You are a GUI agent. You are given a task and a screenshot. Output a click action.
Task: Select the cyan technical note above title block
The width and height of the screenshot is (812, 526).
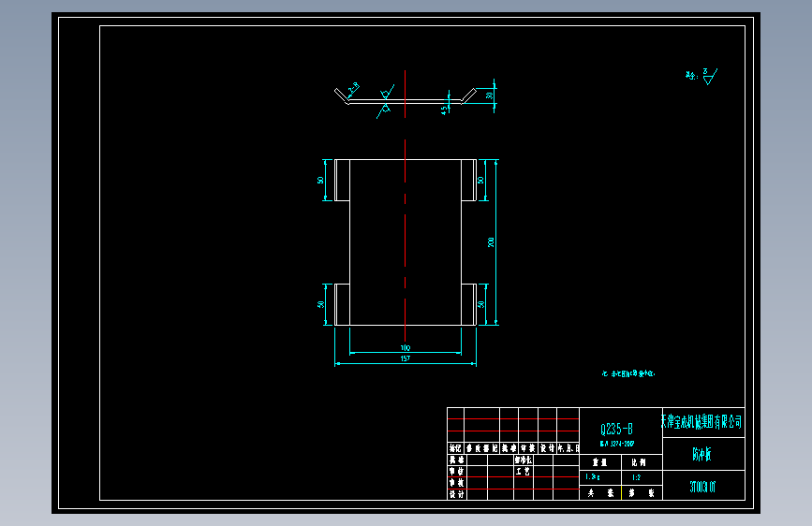click(x=628, y=373)
